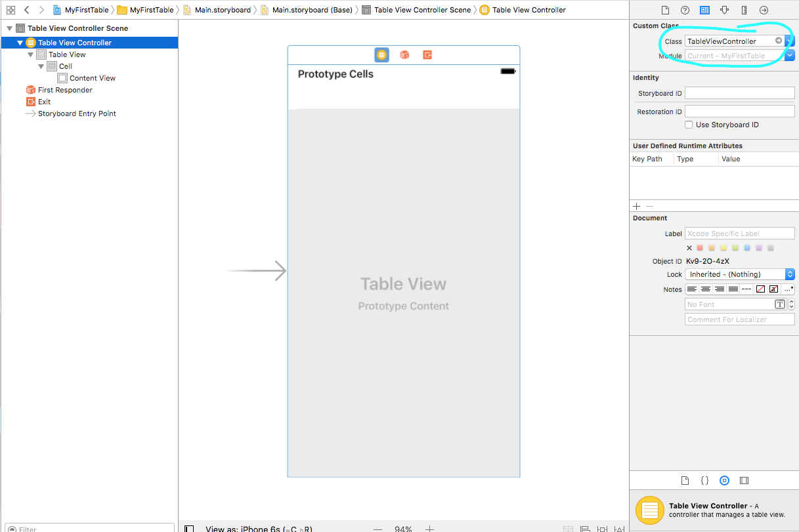Open Table View Controller breadcrumb
This screenshot has width=799, height=532.
click(x=523, y=10)
